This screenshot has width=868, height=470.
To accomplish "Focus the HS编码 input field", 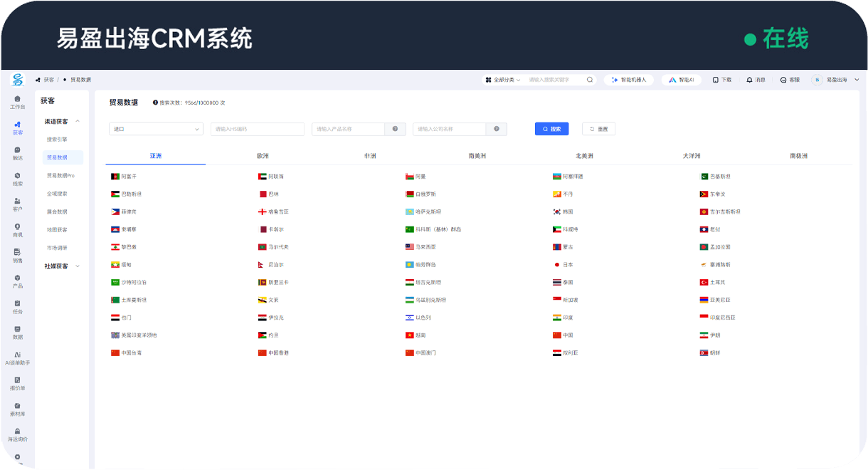I will (257, 129).
